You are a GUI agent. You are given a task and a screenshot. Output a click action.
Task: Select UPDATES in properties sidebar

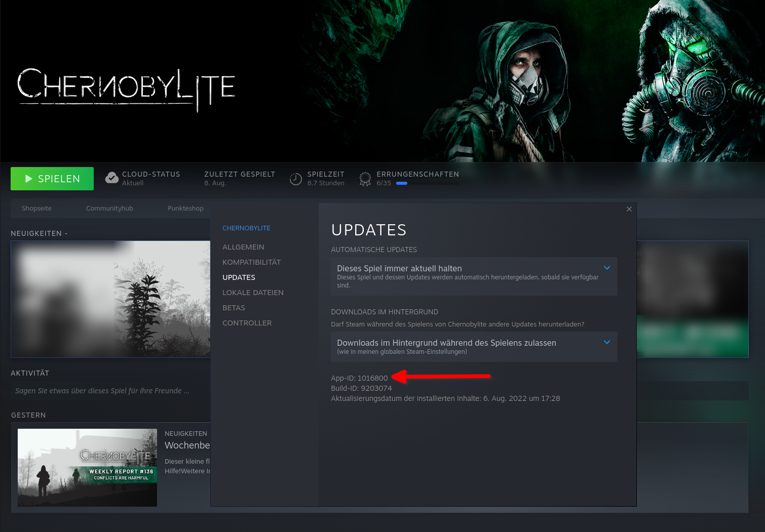[x=239, y=277]
